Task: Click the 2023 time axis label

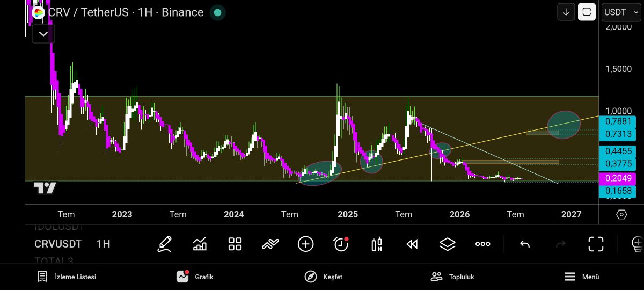Action: click(x=122, y=214)
